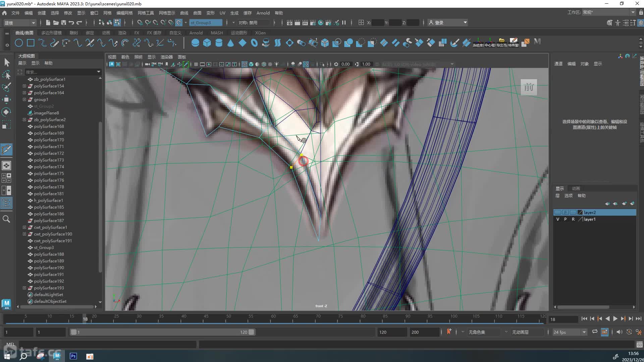
Task: Click the range slider bar handle
Action: coord(162,332)
